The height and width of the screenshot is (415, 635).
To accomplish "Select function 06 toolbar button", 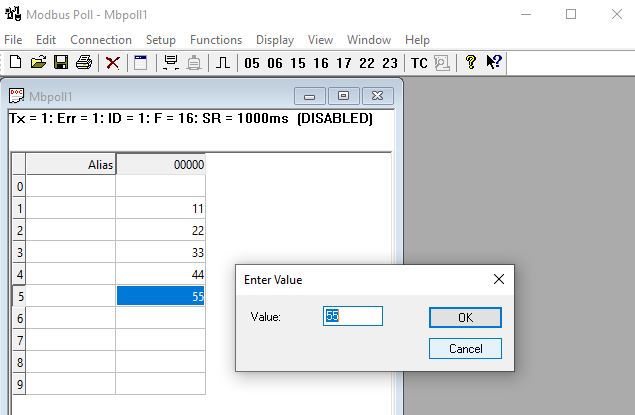I will pos(275,63).
